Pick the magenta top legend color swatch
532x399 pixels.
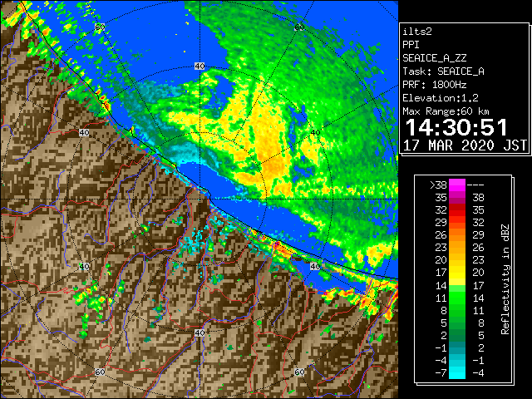[457, 185]
